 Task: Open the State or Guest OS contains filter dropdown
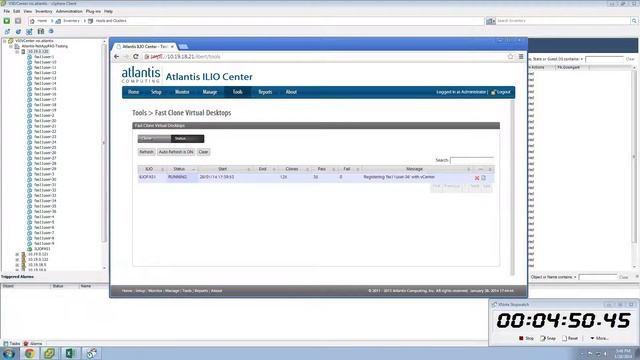point(582,59)
